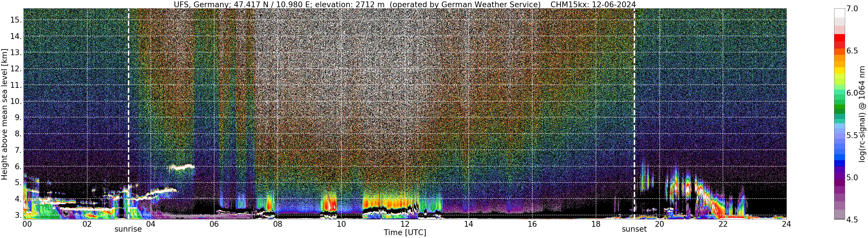The height and width of the screenshot is (238, 868).
Task: Click the white cloud layer near 6 km at 05 UTC
Action: pos(182,167)
